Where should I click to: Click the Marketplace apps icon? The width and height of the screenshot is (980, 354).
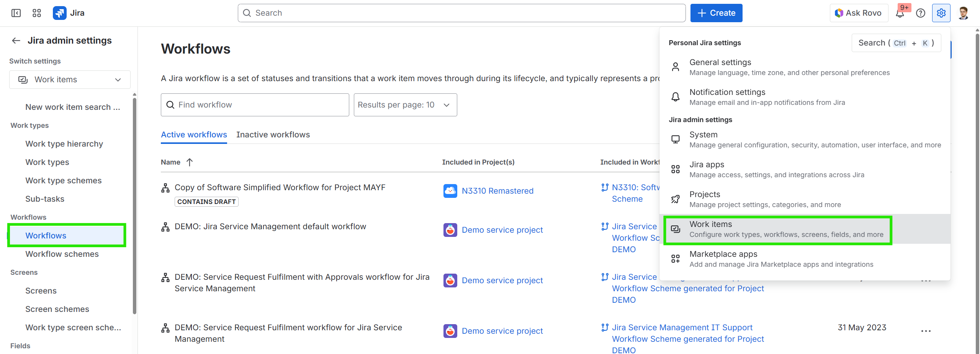coord(676,259)
